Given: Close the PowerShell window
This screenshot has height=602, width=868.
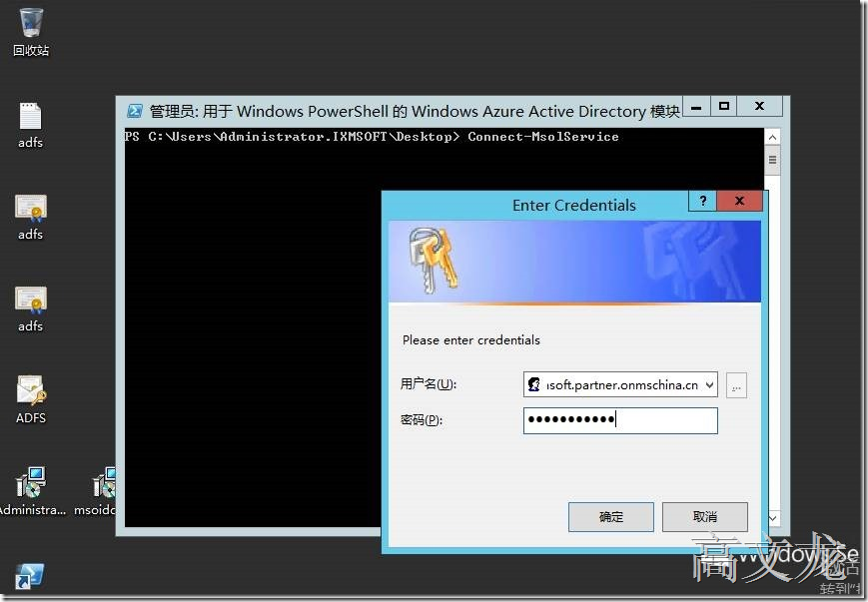Looking at the screenshot, I should (x=759, y=106).
